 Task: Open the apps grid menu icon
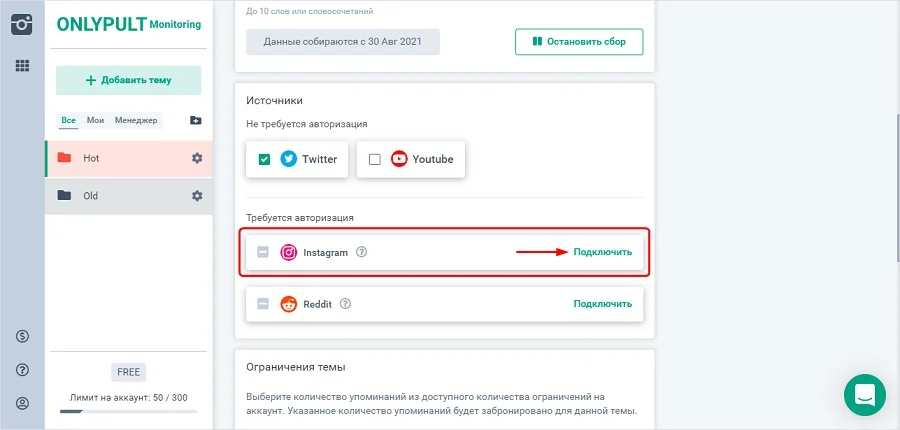click(22, 66)
